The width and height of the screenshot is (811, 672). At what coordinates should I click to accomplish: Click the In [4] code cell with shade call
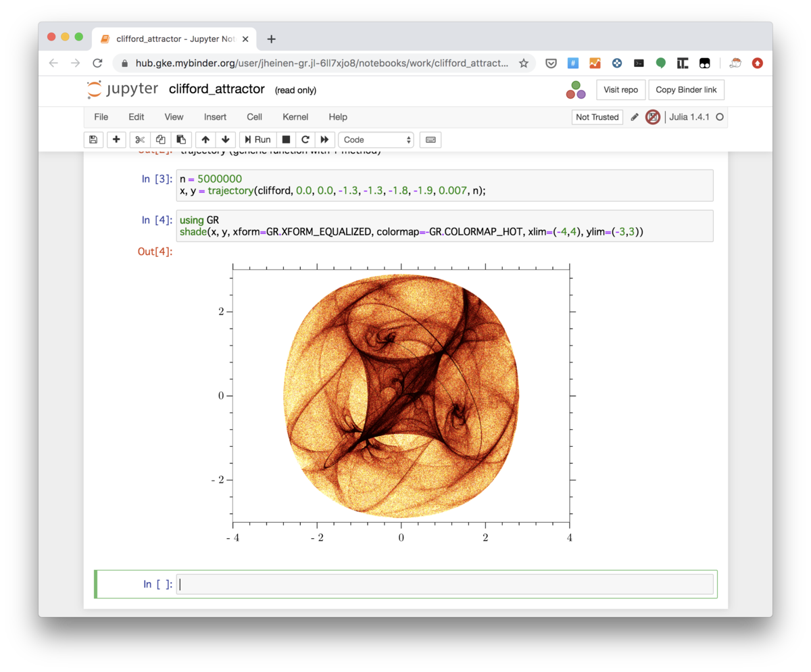coord(445,226)
